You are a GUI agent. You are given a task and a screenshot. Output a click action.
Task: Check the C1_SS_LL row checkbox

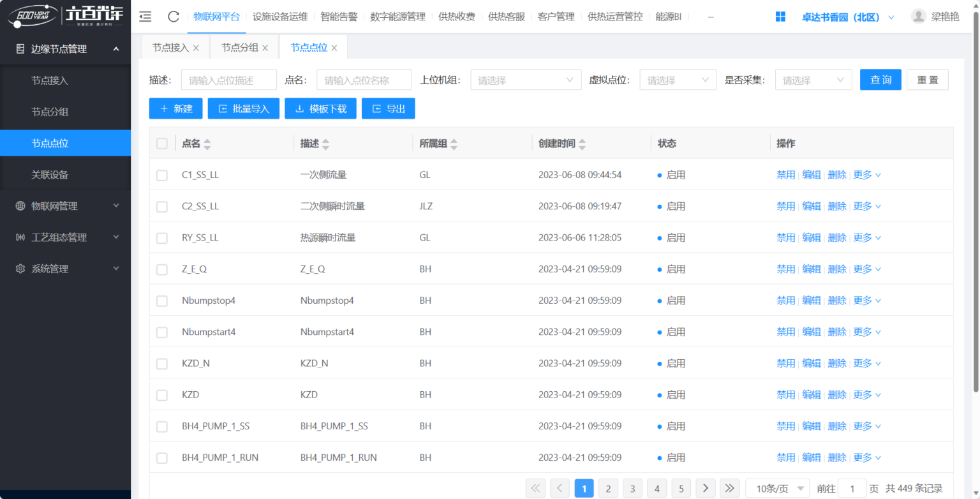tap(162, 175)
